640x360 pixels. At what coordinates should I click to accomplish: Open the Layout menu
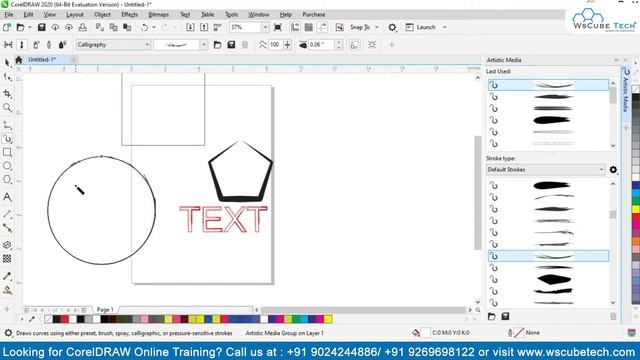75,14
